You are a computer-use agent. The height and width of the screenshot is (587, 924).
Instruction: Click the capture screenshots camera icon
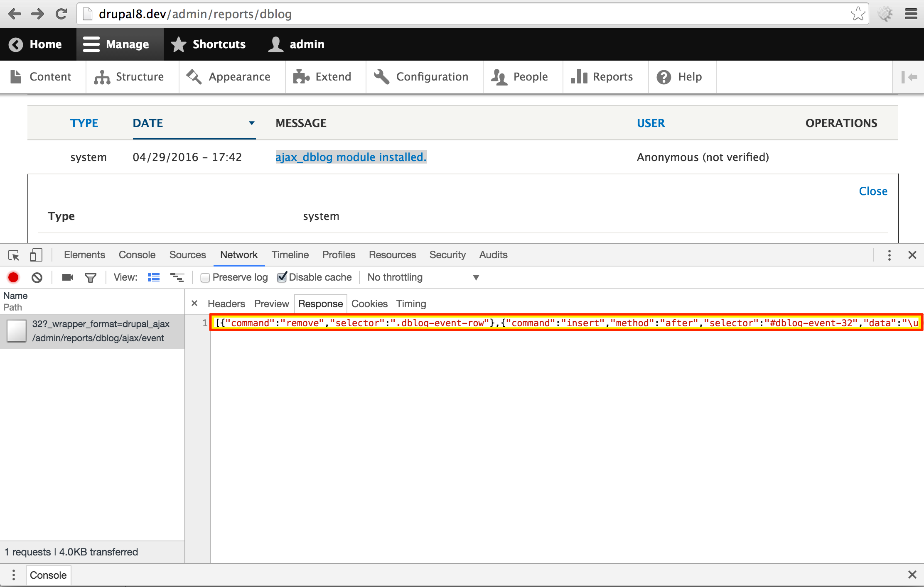67,277
